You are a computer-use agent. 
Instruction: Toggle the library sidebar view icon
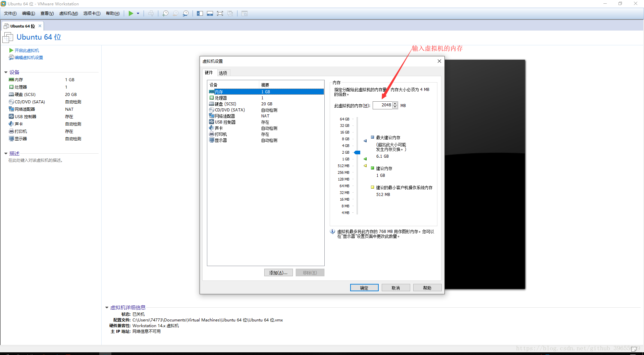click(200, 13)
